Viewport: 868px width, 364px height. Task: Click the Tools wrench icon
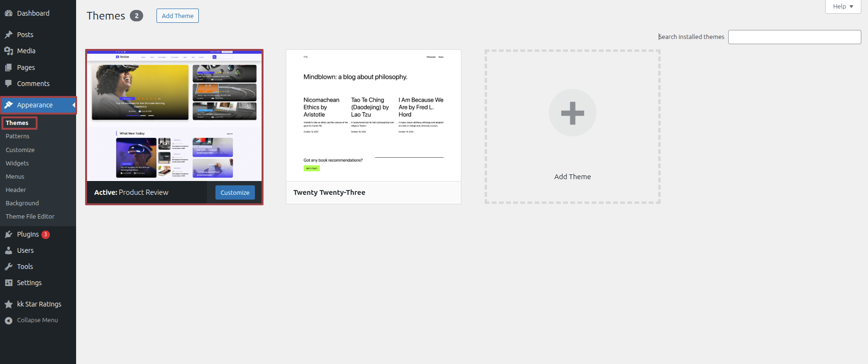coord(9,267)
